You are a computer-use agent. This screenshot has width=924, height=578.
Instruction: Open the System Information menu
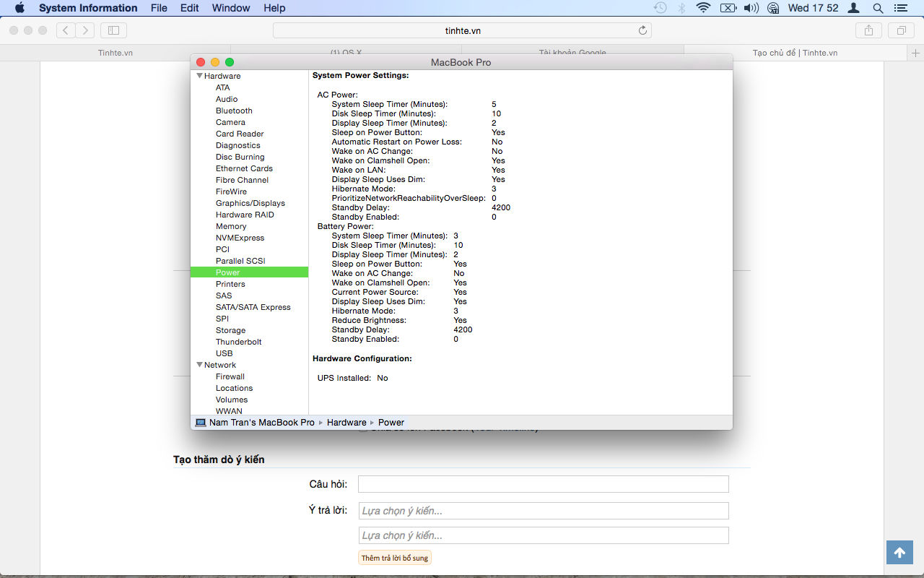click(88, 8)
